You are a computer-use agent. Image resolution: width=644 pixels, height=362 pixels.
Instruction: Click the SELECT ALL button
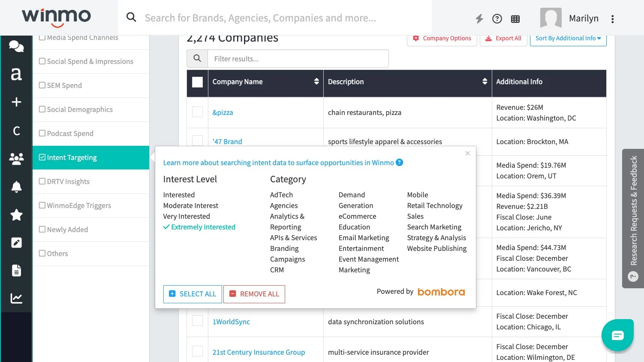click(193, 294)
